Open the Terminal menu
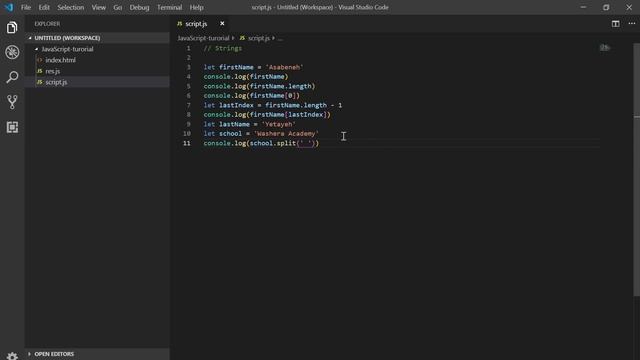Screen dimensions: 640x360 point(169,7)
